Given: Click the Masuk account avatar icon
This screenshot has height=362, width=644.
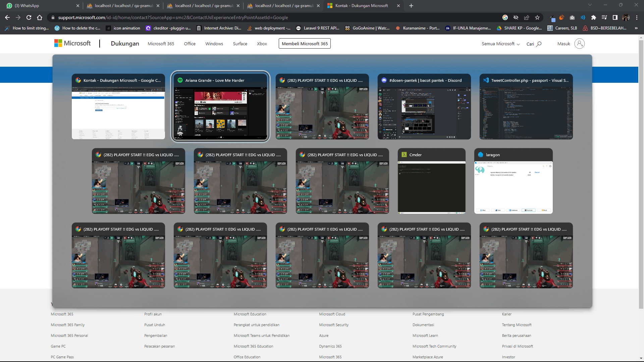Looking at the screenshot, I should [x=579, y=44].
